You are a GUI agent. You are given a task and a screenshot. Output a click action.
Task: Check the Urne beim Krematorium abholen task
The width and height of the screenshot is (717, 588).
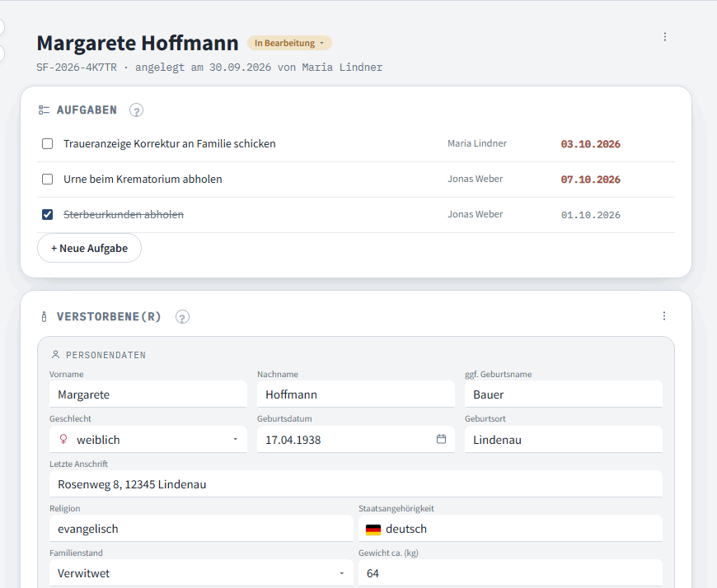(47, 179)
